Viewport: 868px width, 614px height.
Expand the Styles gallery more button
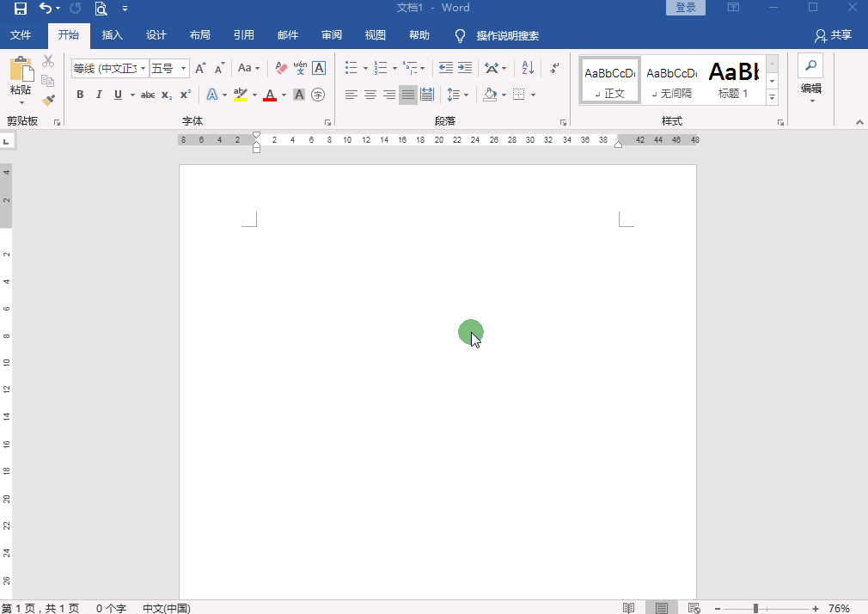773,97
